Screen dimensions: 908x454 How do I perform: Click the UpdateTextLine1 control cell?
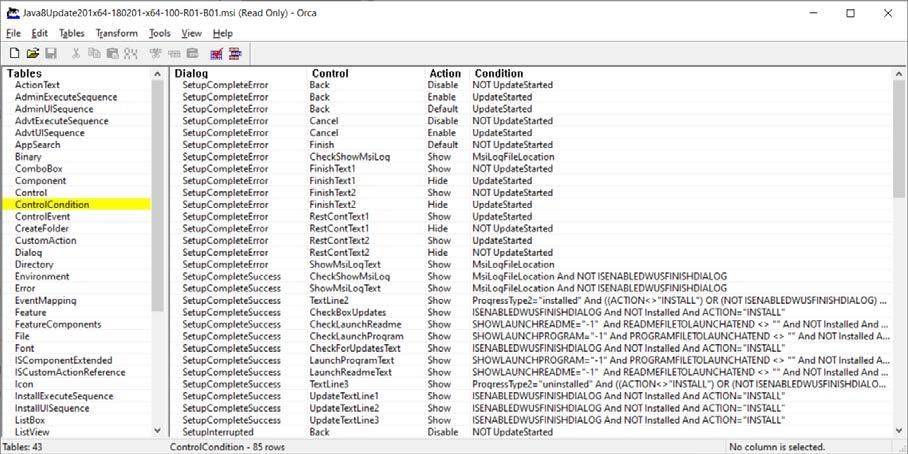[x=344, y=396]
